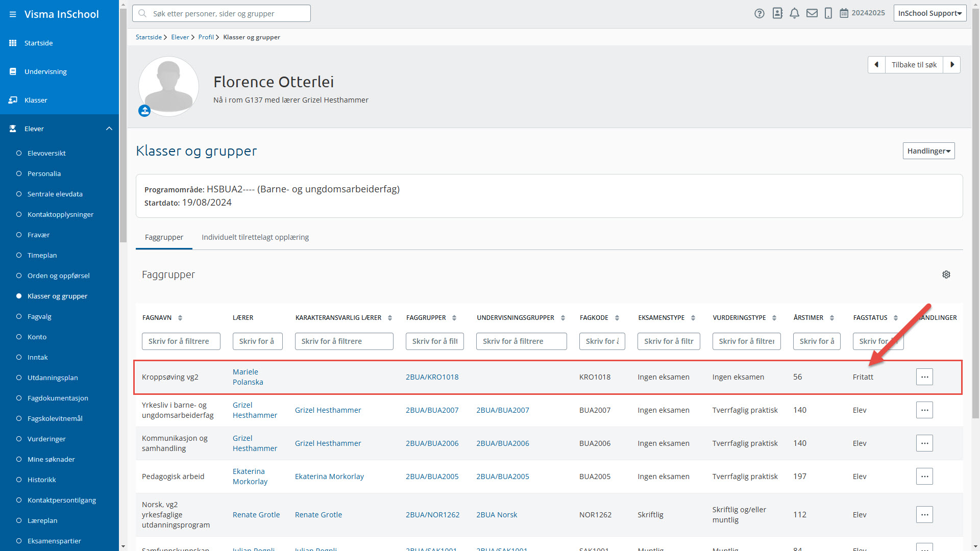Screen dimensions: 980x551
Task: Open Faggrupper table settings gear
Action: tap(946, 274)
